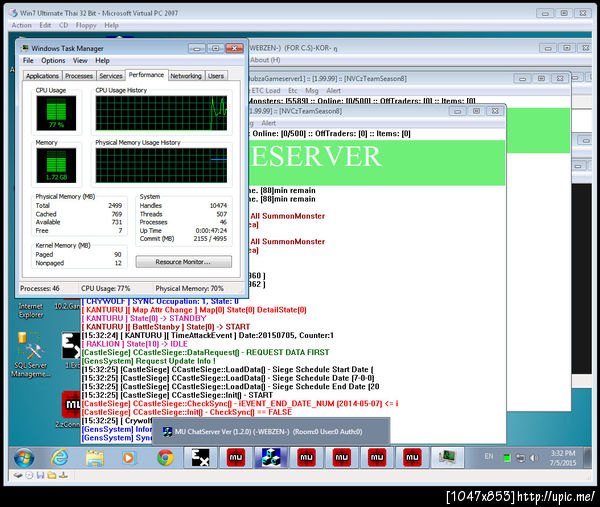
Task: Switch to the Users tab
Action: click(216, 76)
